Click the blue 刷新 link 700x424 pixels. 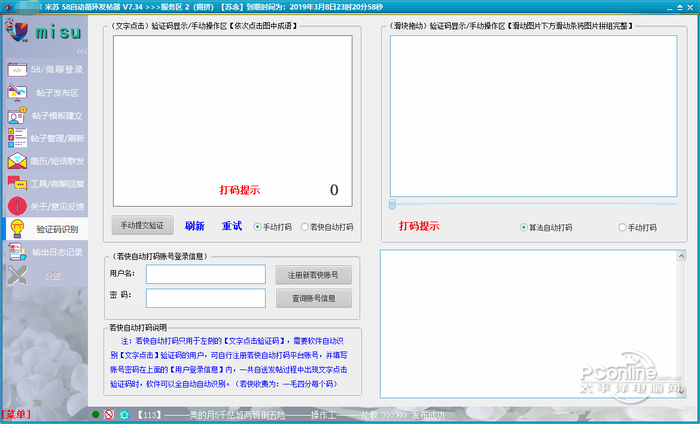click(195, 226)
